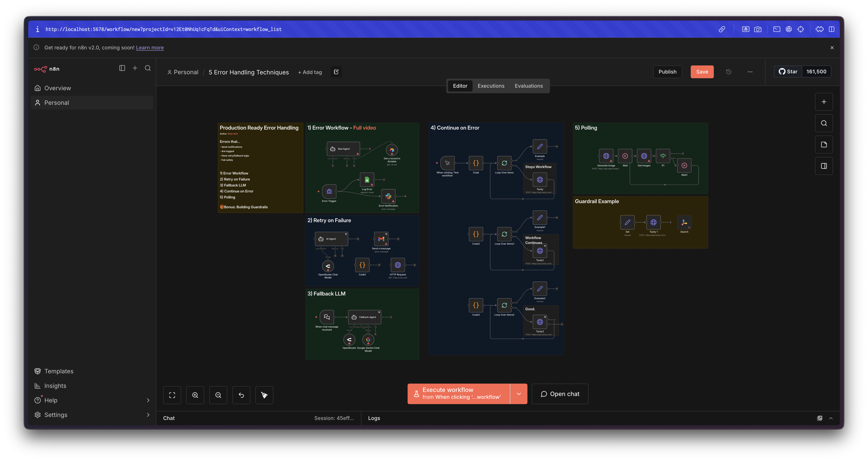
Task: Click the Save button
Action: coord(702,72)
